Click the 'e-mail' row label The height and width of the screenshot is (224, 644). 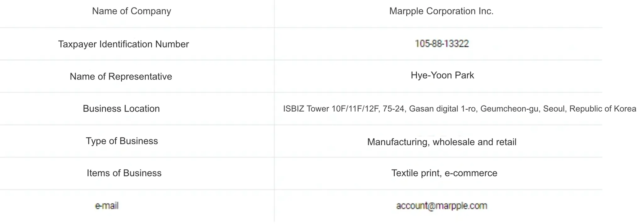click(107, 206)
